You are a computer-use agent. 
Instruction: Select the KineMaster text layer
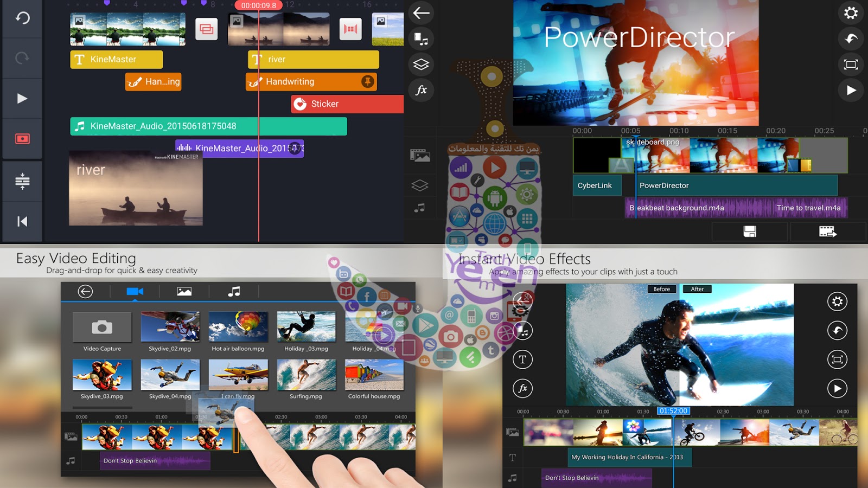[117, 59]
